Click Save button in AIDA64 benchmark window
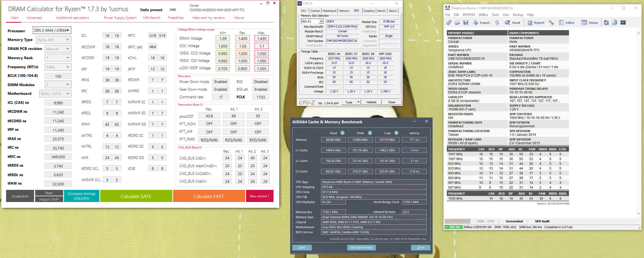This screenshot has width=644, height=258. click(302, 247)
